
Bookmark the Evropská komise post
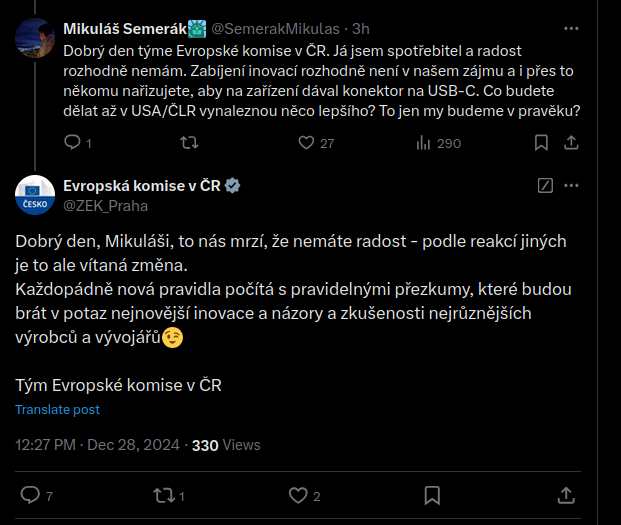(431, 495)
